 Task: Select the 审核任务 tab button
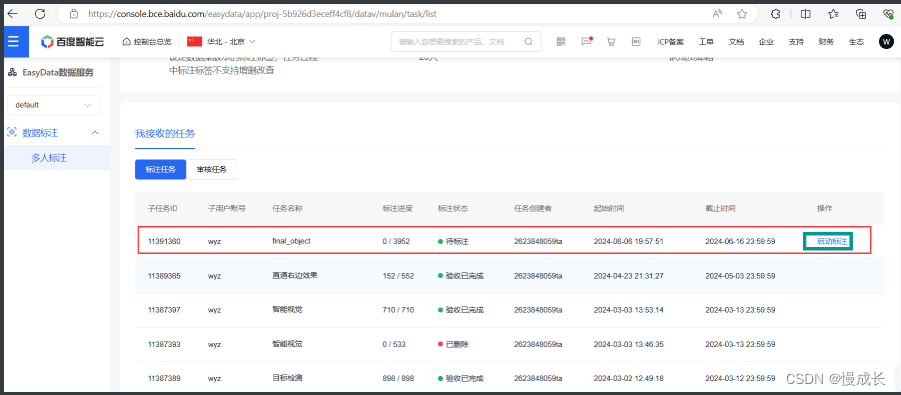coord(211,169)
